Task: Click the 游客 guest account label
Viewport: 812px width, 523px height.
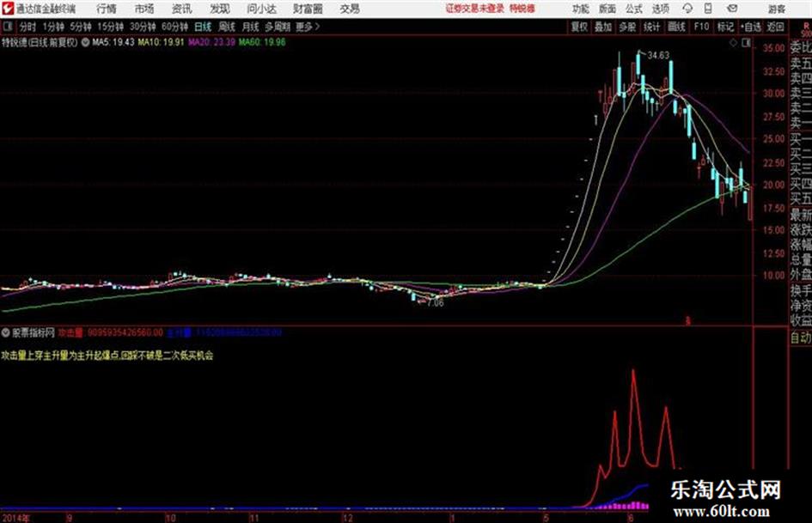Action: tap(776, 9)
